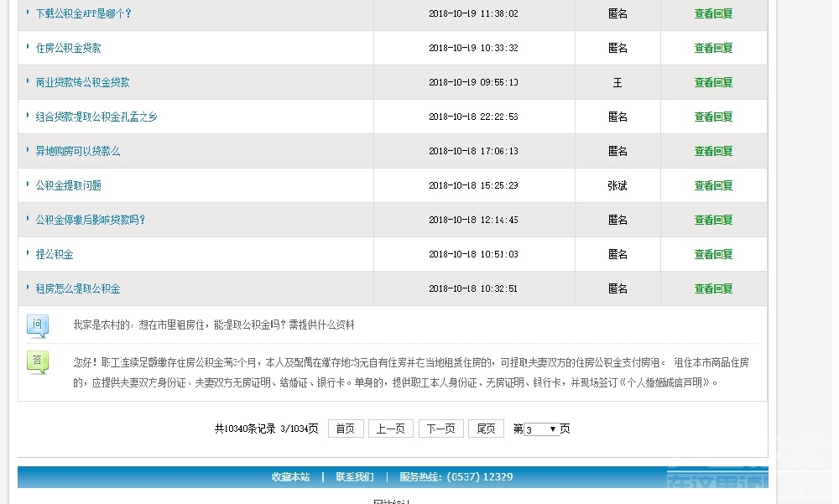The height and width of the screenshot is (504, 839).
Task: Open the page number dropdown showing 3
Action: pos(541,429)
